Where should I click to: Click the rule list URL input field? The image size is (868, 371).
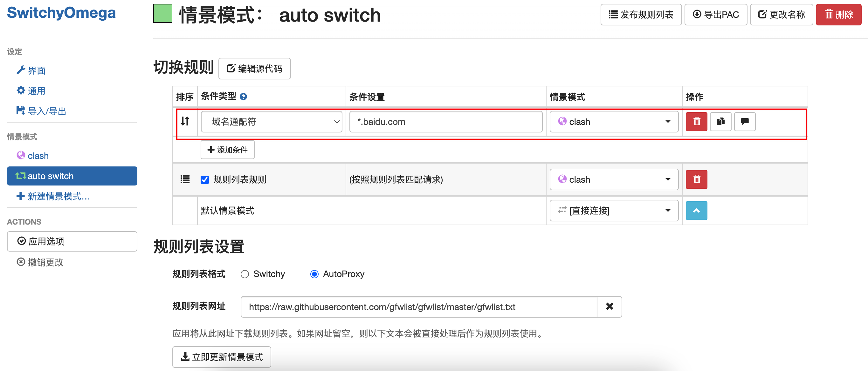418,307
